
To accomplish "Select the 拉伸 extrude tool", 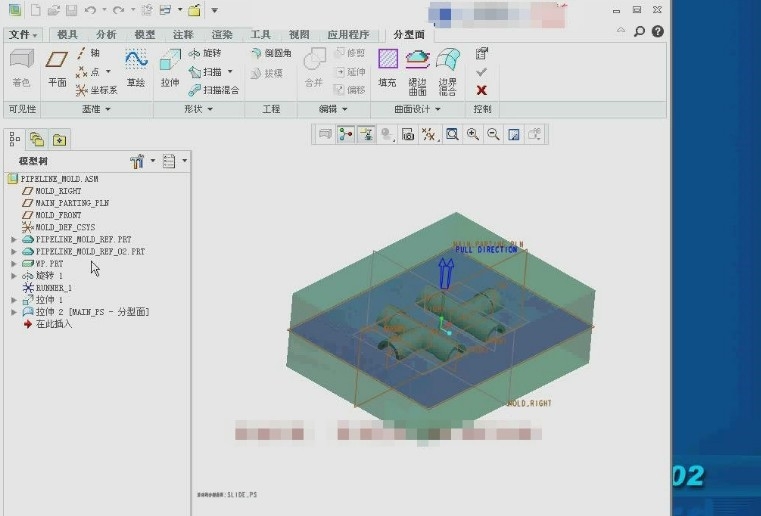I will click(170, 68).
